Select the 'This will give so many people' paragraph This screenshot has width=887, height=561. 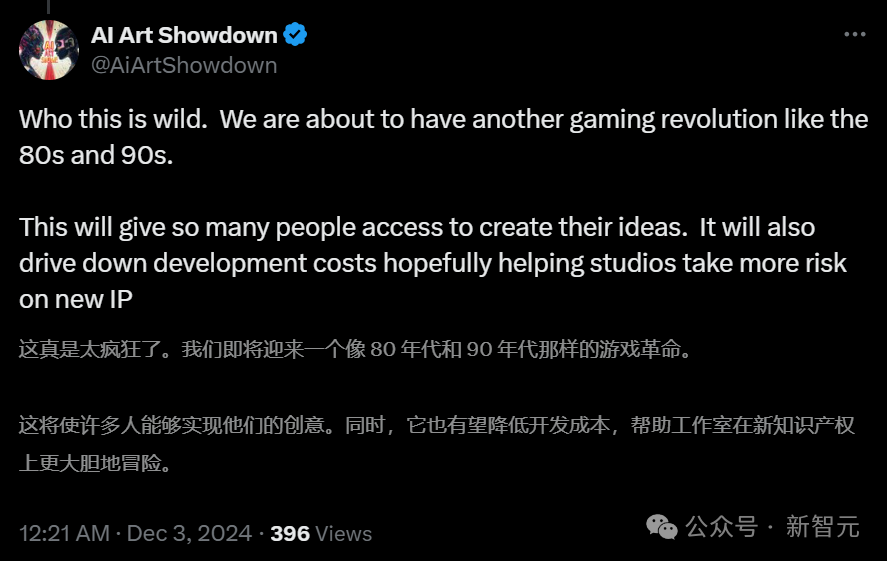point(433,263)
